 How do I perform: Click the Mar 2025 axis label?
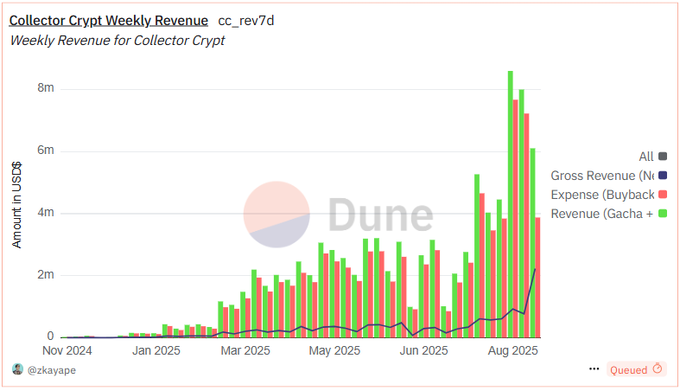pos(245,351)
